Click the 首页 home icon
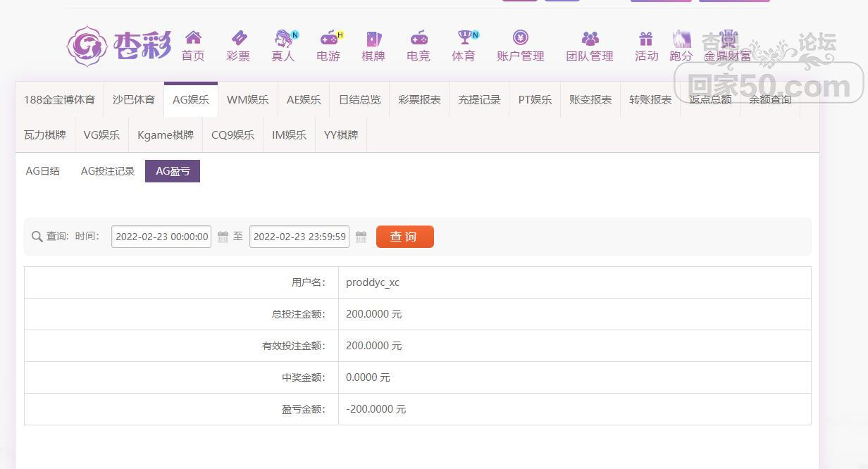Image resolution: width=868 pixels, height=469 pixels. (193, 38)
